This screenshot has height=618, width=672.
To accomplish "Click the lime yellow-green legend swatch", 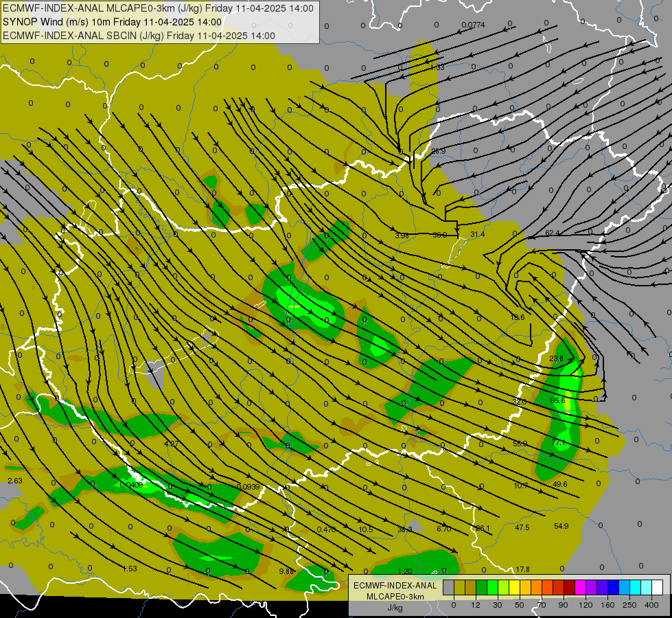I will pyautogui.click(x=504, y=587).
